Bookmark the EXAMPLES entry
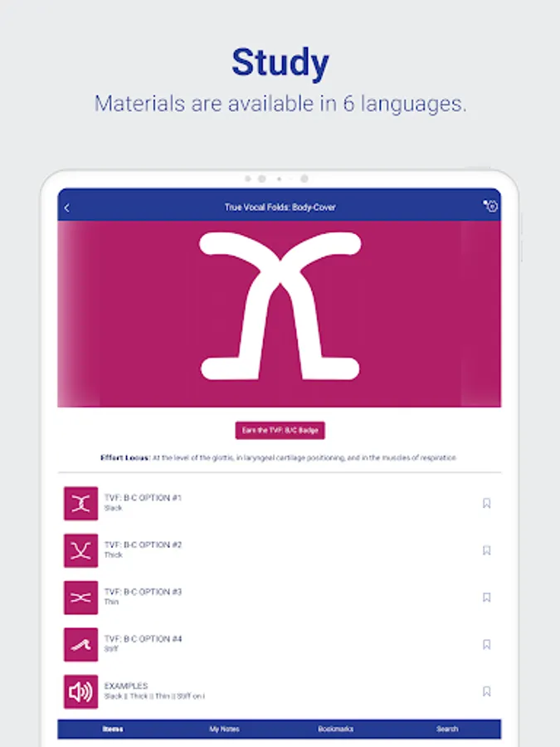The width and height of the screenshot is (560, 747). [485, 690]
